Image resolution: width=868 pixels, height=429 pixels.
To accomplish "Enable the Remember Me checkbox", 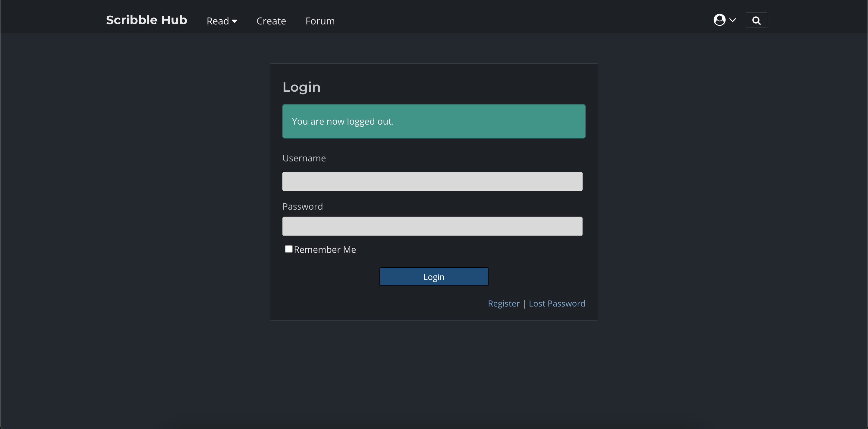I will (x=288, y=249).
